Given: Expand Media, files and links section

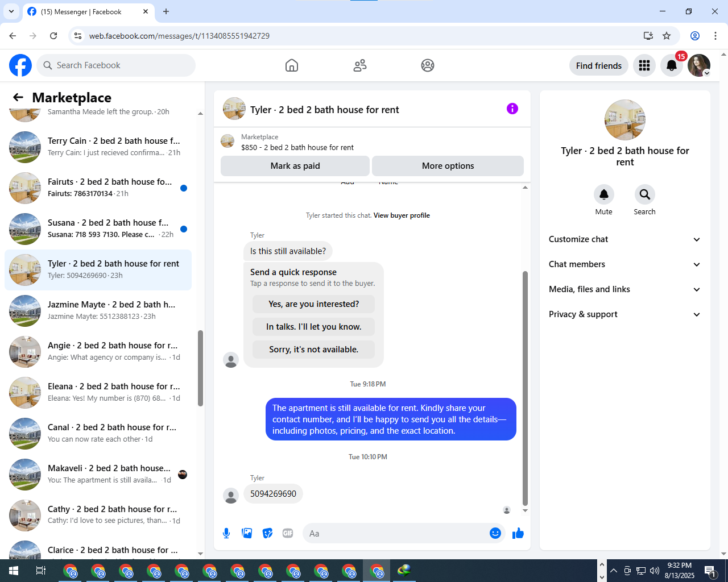Looking at the screenshot, I should [x=625, y=289].
